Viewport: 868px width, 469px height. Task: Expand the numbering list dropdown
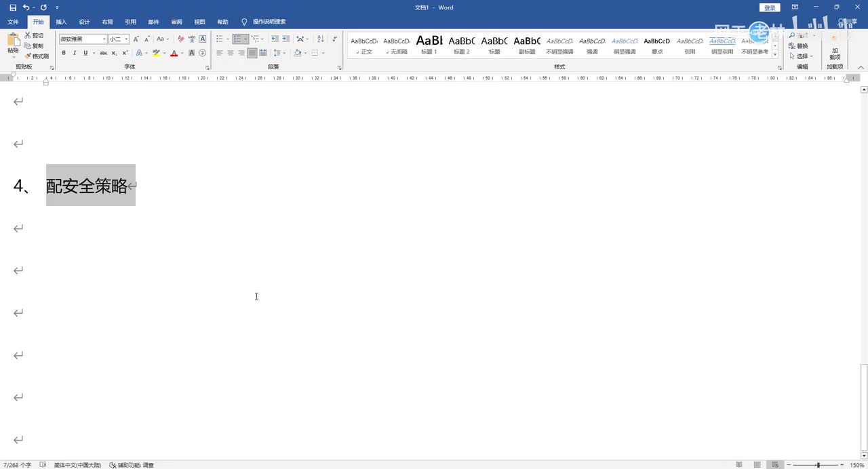(x=245, y=39)
